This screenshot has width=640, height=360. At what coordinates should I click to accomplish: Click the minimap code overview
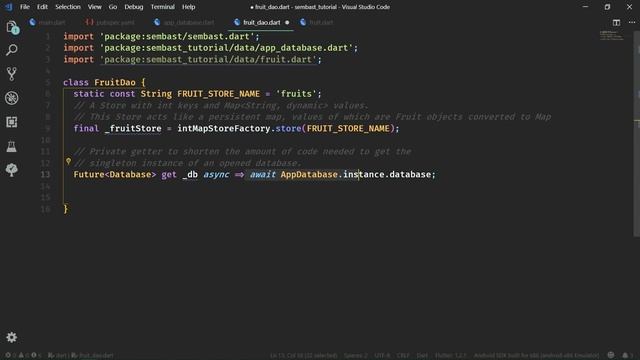coord(611,36)
